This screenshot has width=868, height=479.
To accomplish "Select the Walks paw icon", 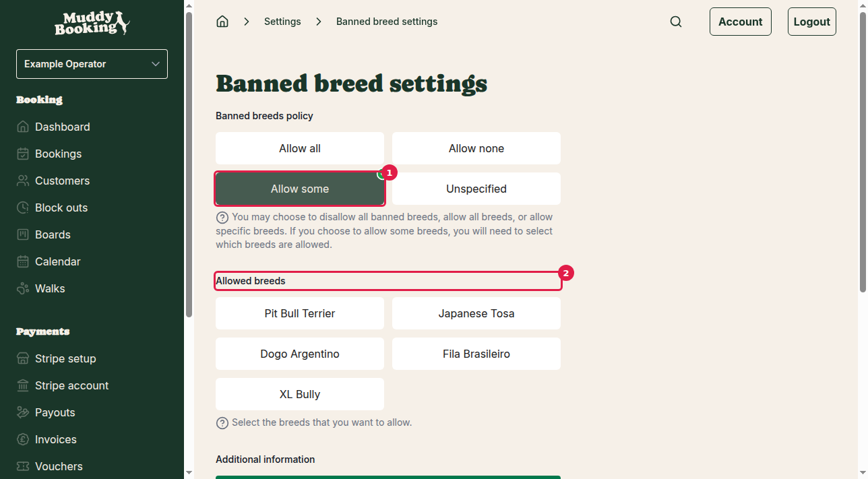I will click(22, 288).
